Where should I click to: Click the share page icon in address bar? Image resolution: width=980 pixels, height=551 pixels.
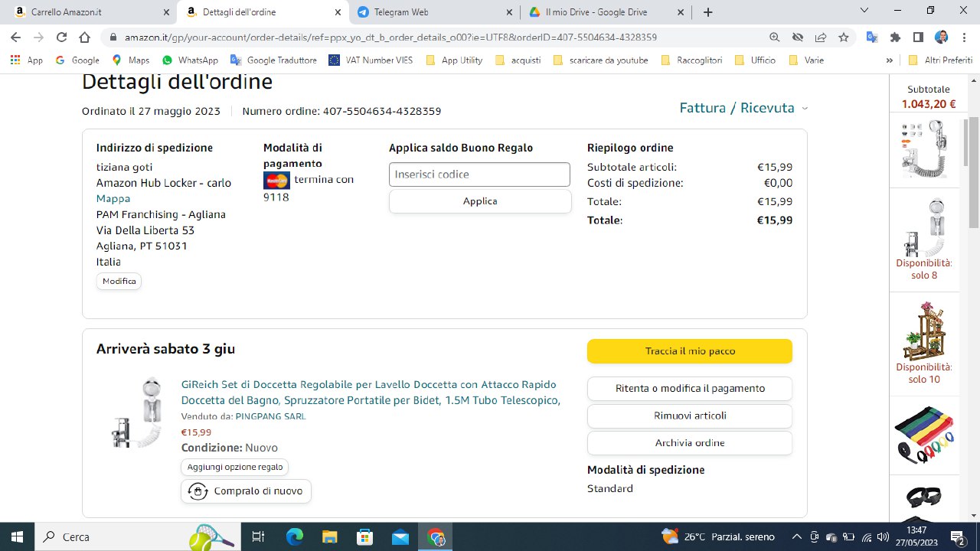(820, 37)
